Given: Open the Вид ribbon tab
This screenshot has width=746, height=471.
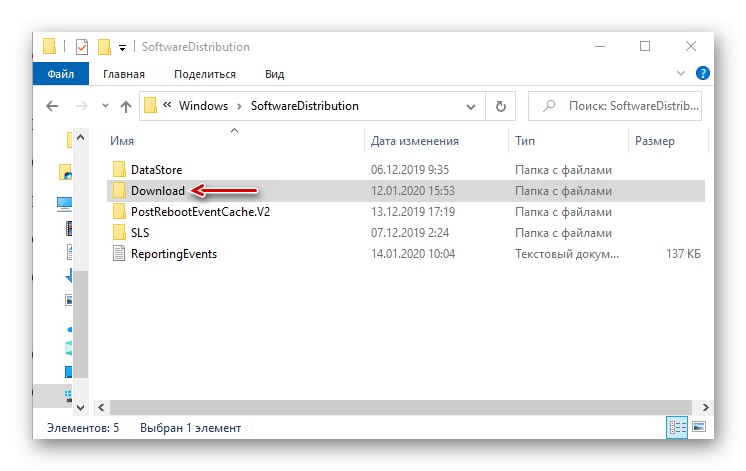Looking at the screenshot, I should point(274,74).
